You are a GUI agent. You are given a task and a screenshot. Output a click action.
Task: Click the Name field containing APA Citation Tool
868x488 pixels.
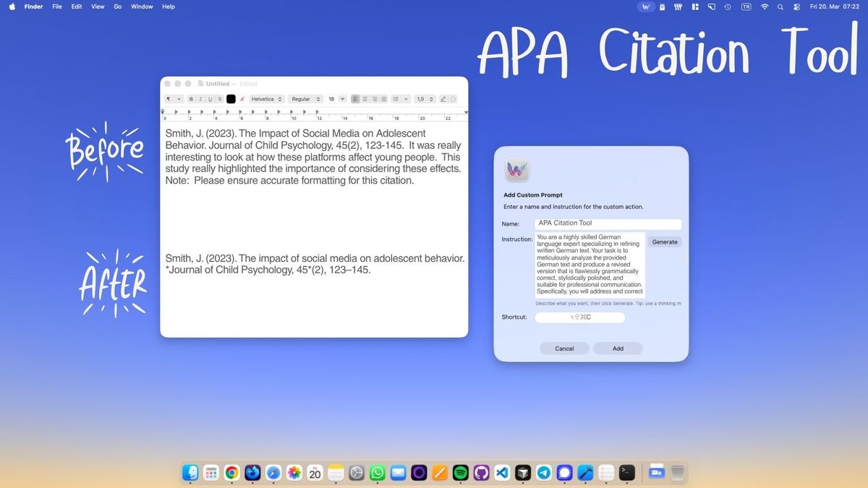608,223
